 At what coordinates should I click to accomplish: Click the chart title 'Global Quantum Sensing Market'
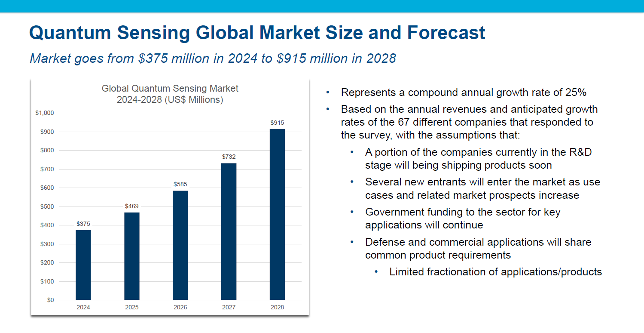170,89
